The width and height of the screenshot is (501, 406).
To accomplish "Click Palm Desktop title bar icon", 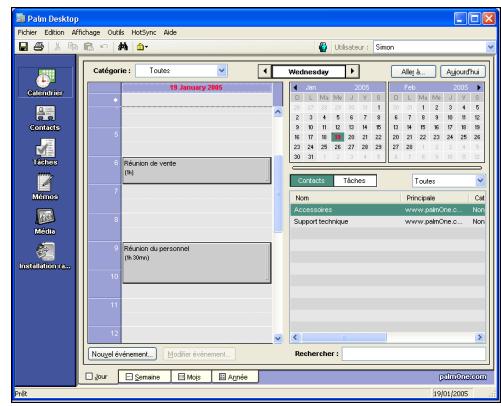I will [x=21, y=18].
